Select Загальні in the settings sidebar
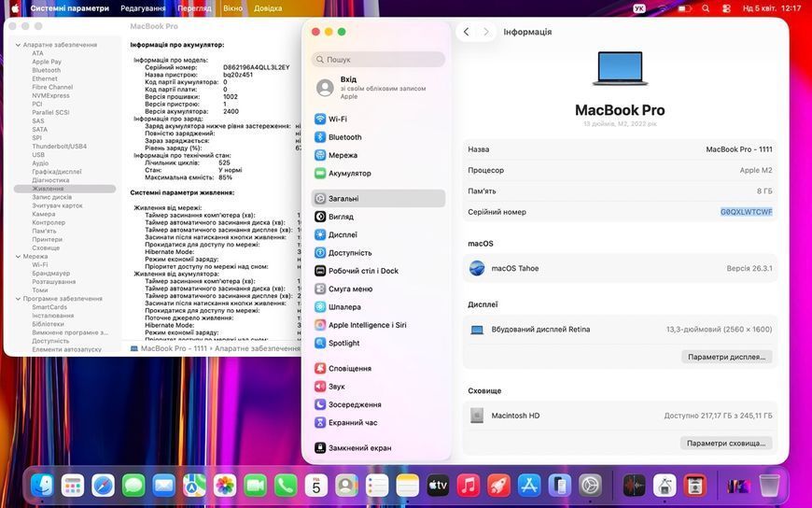This screenshot has width=812, height=508. [378, 199]
